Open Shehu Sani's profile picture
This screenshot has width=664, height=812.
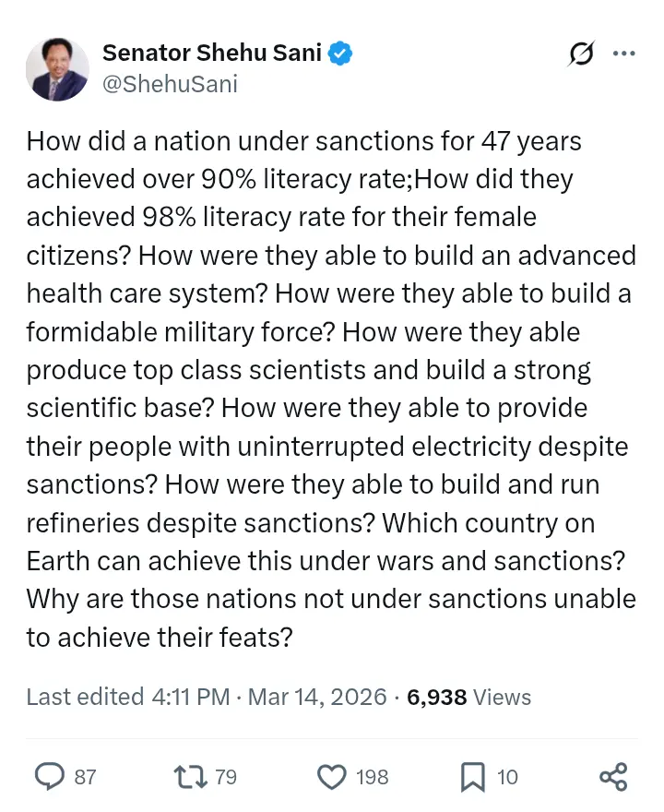click(58, 69)
